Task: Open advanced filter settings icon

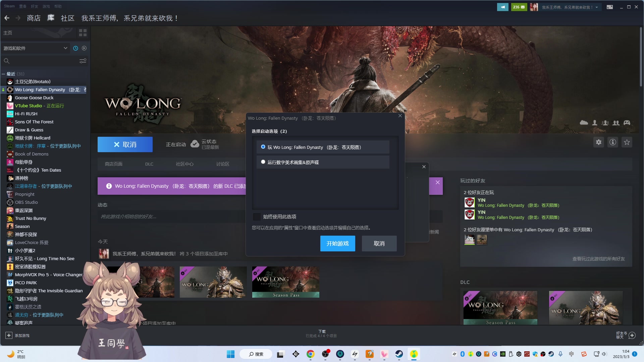Action: tap(83, 61)
